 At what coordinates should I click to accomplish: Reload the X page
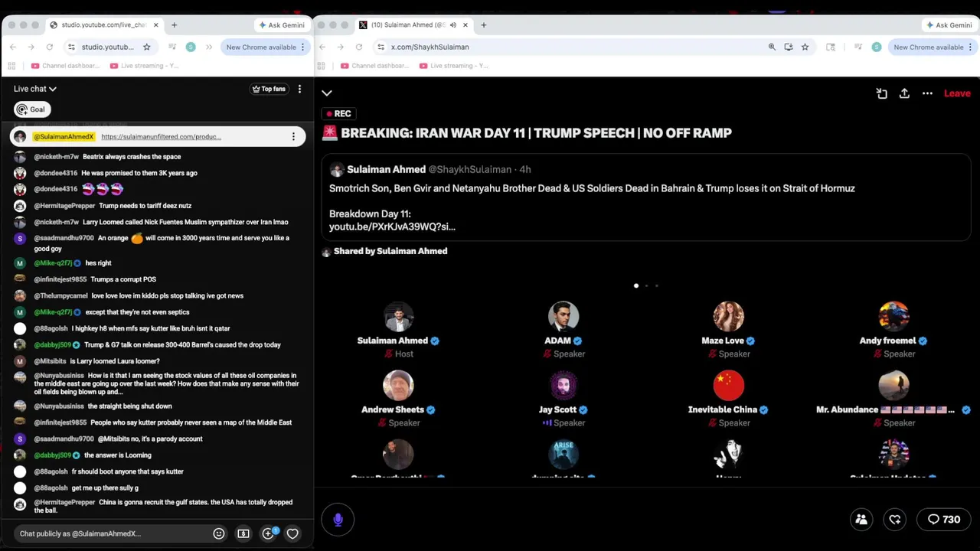(359, 47)
